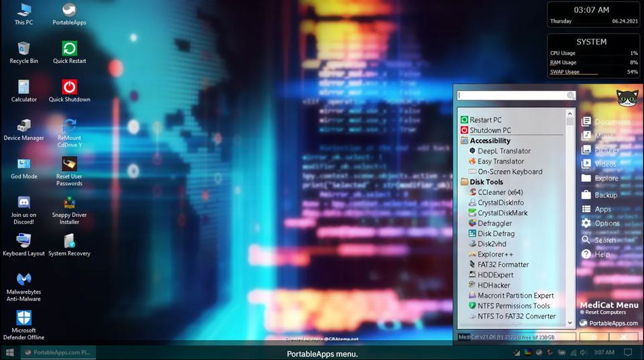Click Explore in the side panel
Image resolution: width=644 pixels, height=360 pixels.
(600, 178)
